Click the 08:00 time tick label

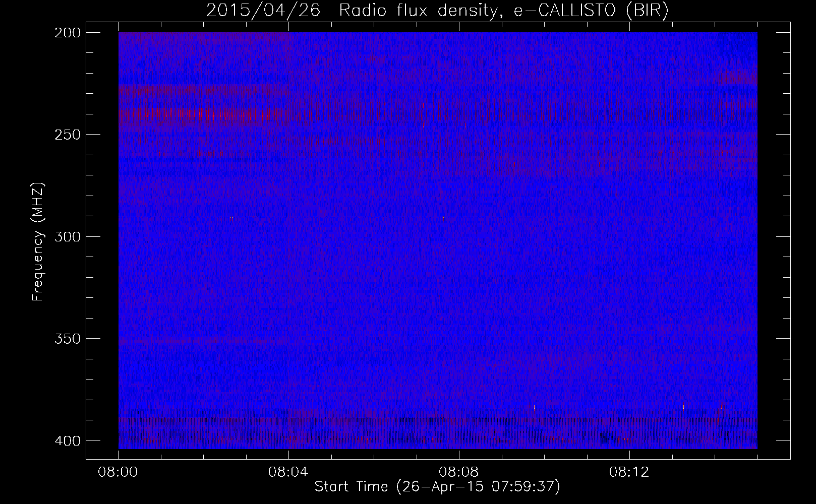pos(119,472)
